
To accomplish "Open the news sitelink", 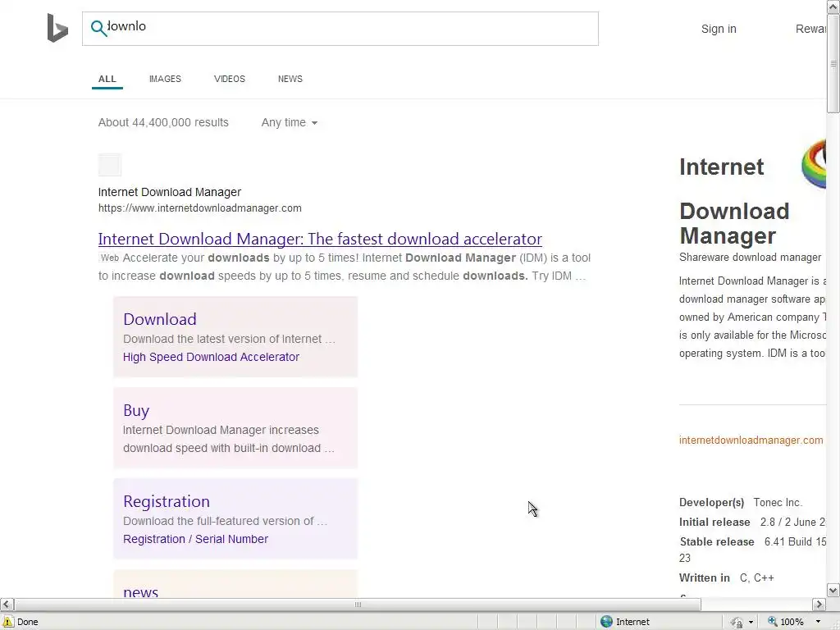I will coord(140,591).
